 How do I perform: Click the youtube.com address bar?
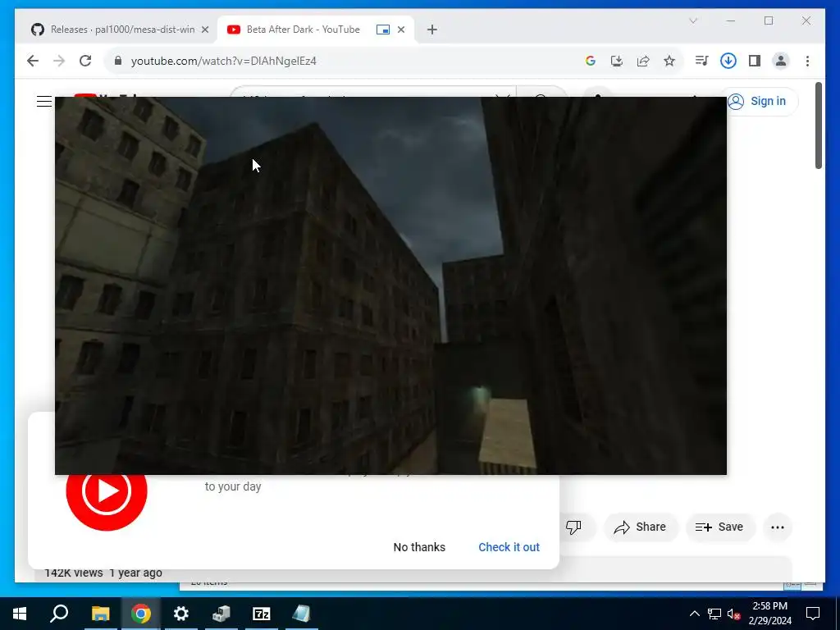coord(343,61)
